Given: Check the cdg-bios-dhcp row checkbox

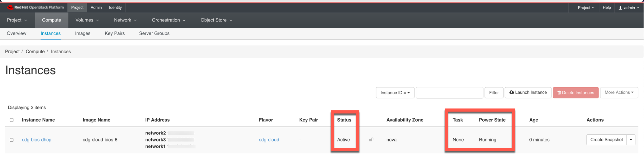Looking at the screenshot, I should click(12, 140).
